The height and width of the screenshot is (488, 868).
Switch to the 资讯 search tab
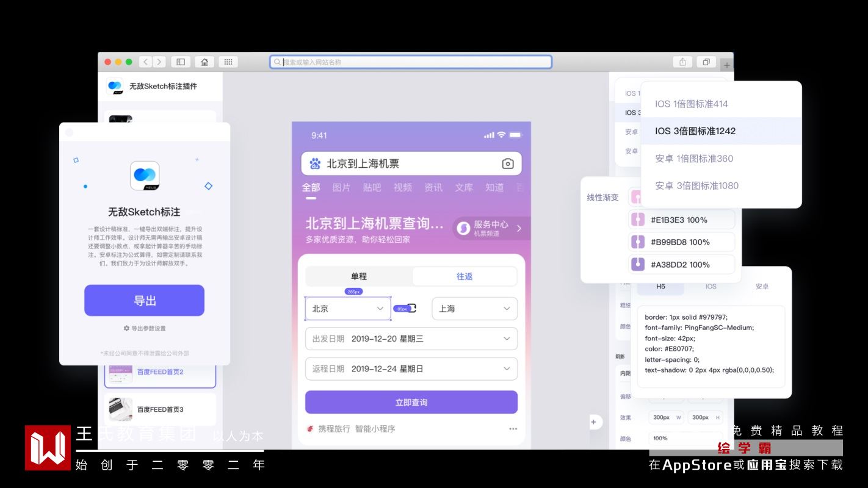point(433,187)
